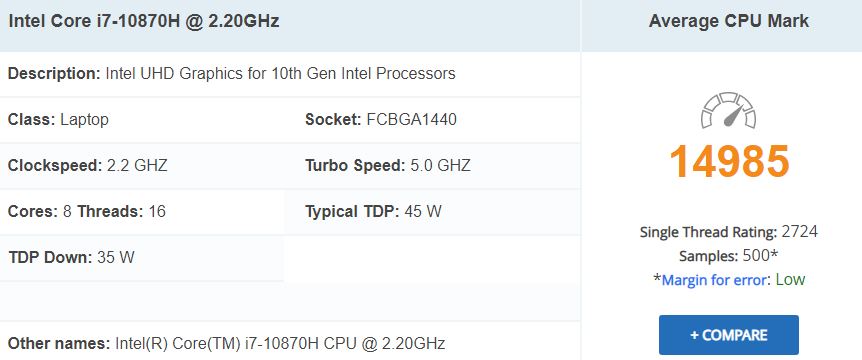This screenshot has height=360, width=862.
Task: Select the 14985 CPU Mark score
Action: coord(729,162)
